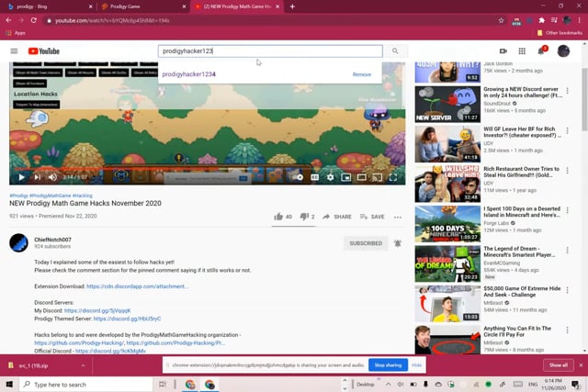Go to YouTube home via logo
588x392 pixels.
(44, 51)
